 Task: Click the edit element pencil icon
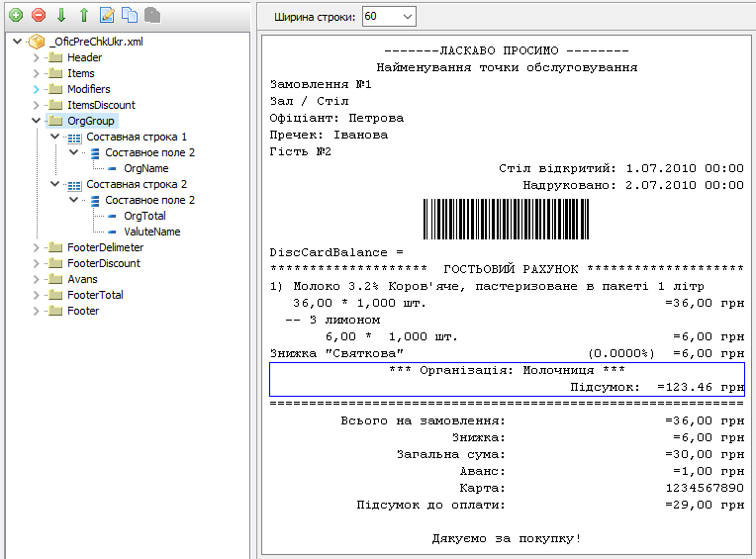107,16
